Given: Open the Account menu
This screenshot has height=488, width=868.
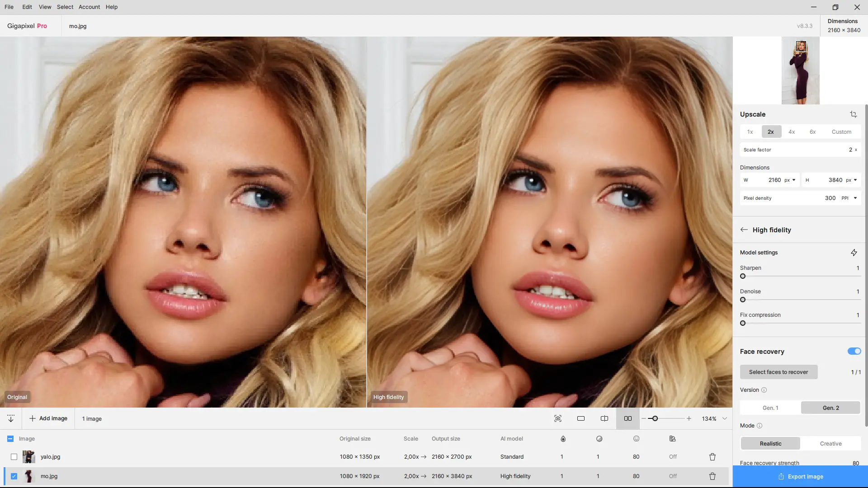Looking at the screenshot, I should (x=89, y=7).
